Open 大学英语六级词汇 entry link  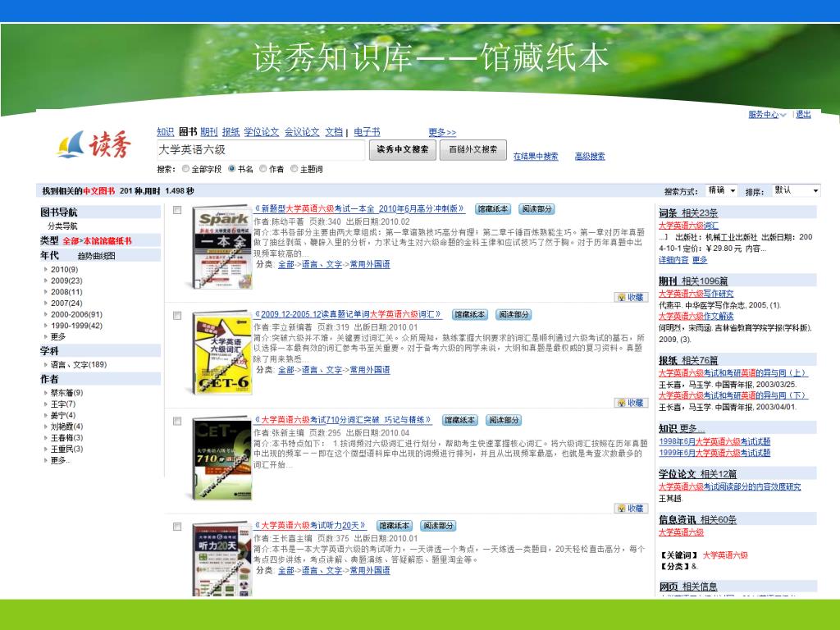click(688, 226)
